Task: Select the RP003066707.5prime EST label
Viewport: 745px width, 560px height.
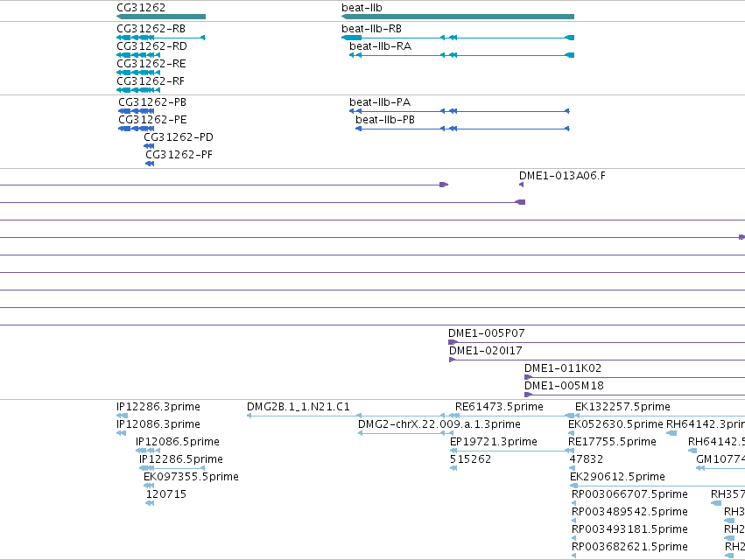Action: tap(629, 495)
